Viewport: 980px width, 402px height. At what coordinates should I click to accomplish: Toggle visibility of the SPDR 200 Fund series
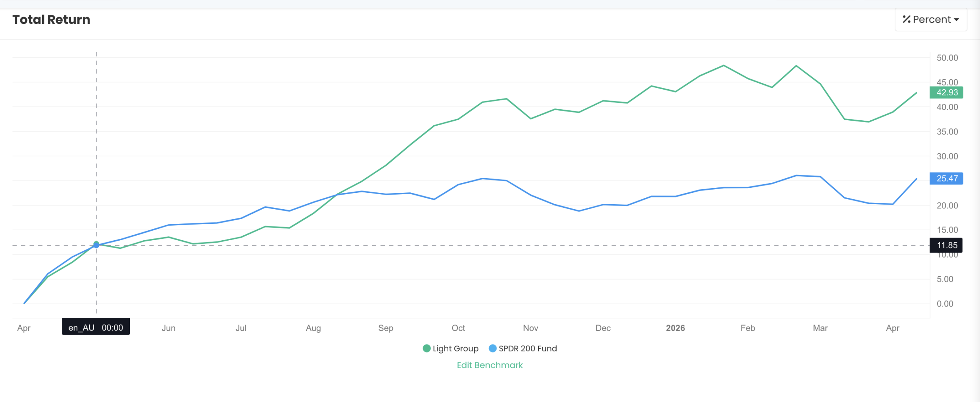pos(528,348)
